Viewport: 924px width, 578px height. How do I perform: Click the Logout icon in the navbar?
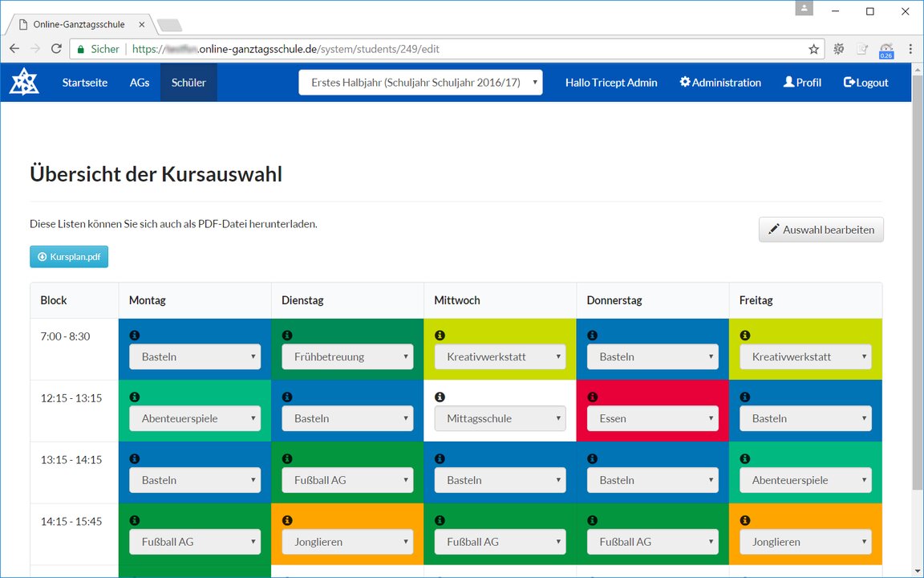coord(847,82)
